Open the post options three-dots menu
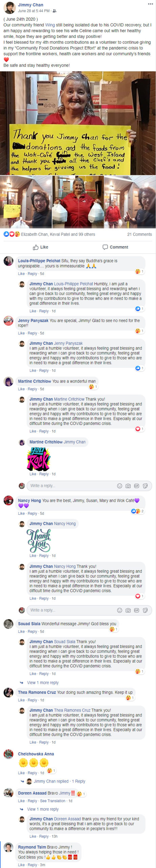 tap(150, 4)
